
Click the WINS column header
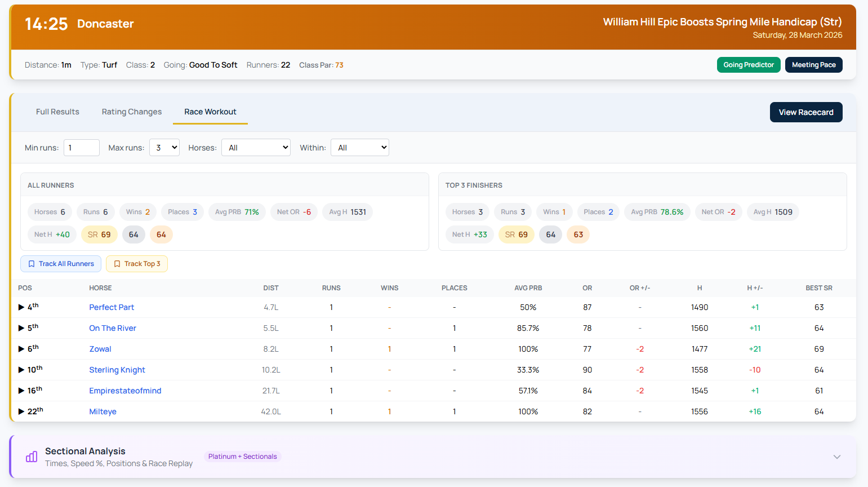[x=389, y=288]
